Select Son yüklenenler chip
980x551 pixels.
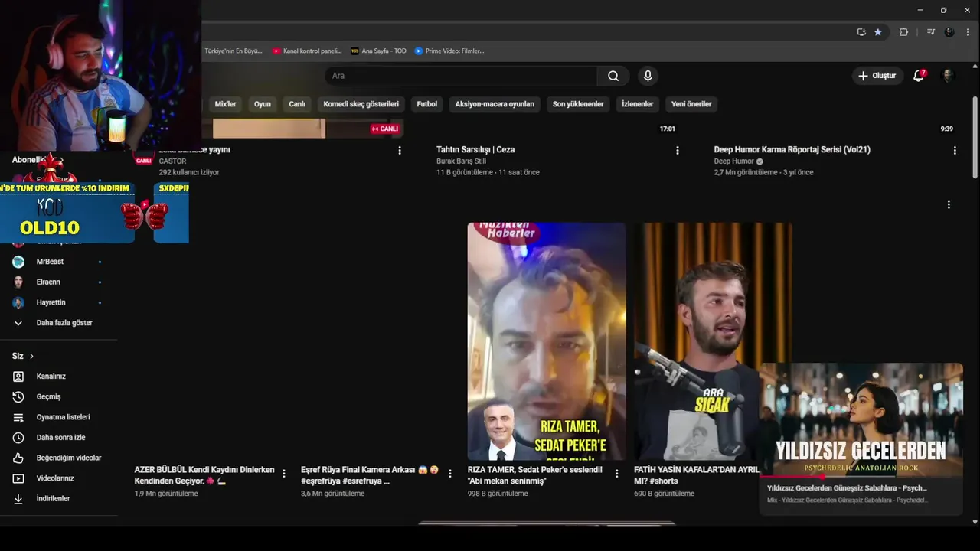point(578,104)
